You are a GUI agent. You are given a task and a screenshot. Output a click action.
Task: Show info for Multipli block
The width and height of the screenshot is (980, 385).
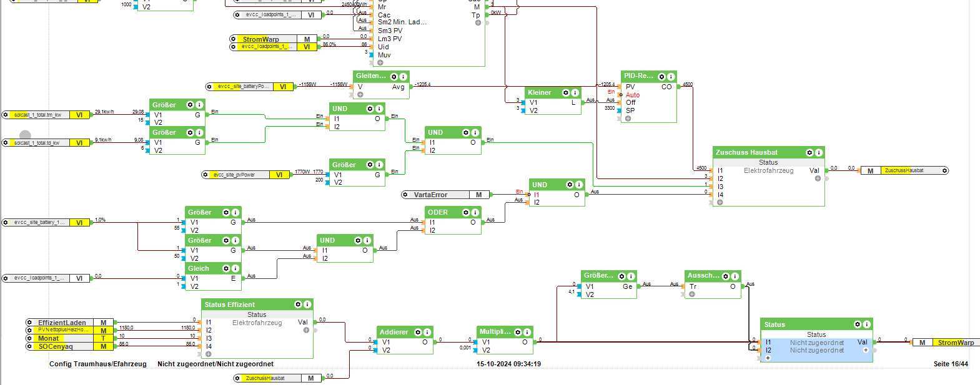[527, 332]
